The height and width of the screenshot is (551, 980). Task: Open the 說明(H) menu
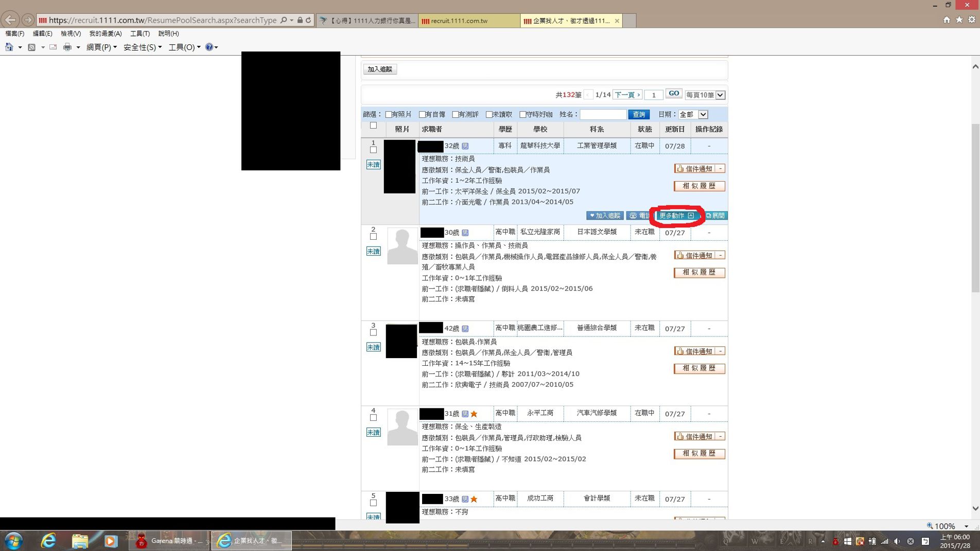pos(168,33)
